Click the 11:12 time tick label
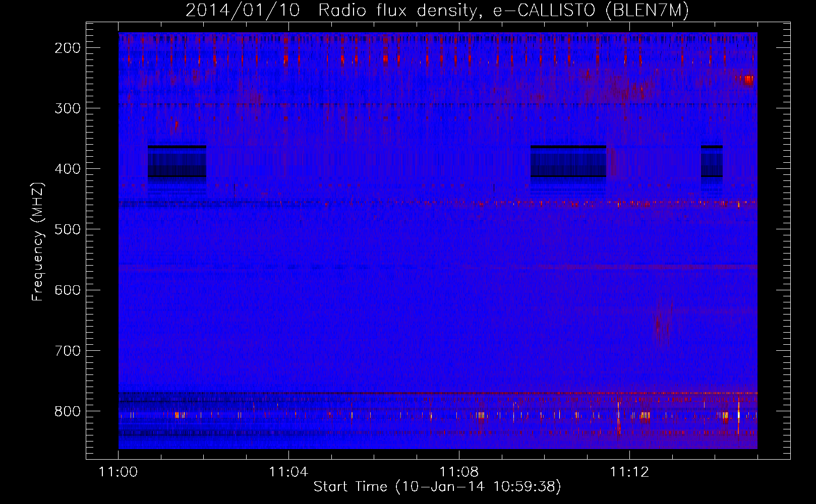Viewport: 816px width, 504px height. coord(629,472)
